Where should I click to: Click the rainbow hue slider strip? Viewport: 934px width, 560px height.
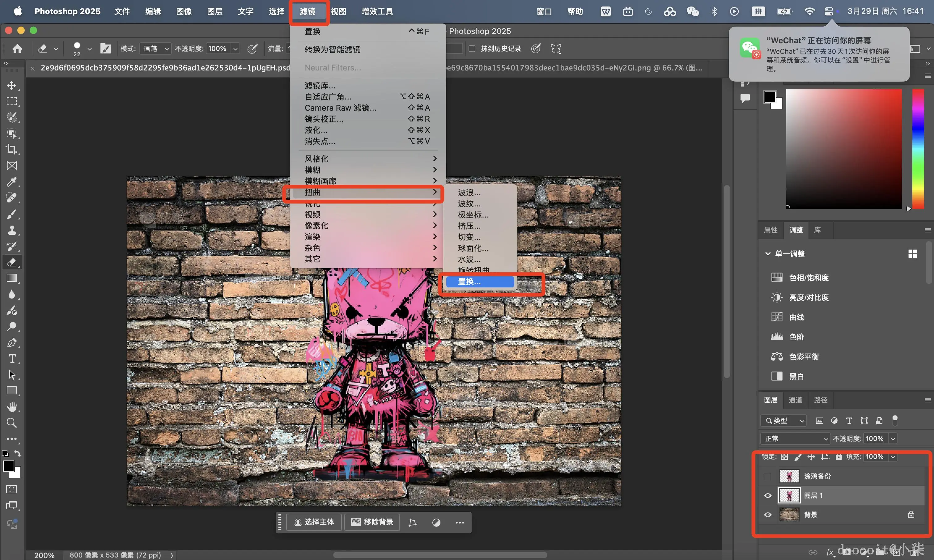[x=918, y=149]
